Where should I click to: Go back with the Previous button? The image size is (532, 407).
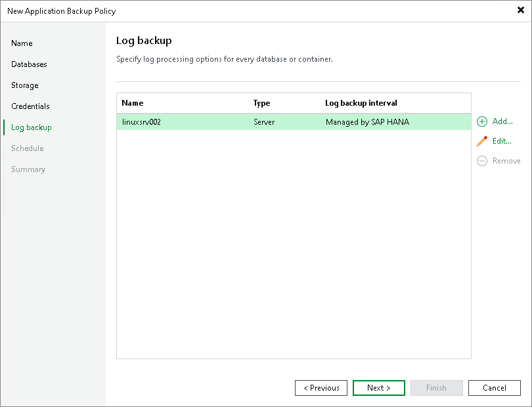click(321, 388)
